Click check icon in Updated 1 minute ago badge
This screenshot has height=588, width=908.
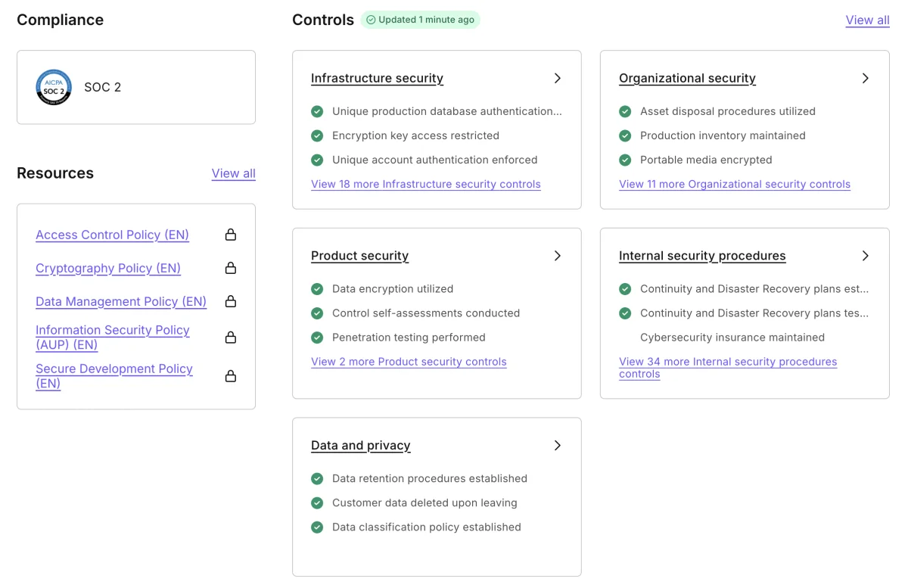point(371,20)
